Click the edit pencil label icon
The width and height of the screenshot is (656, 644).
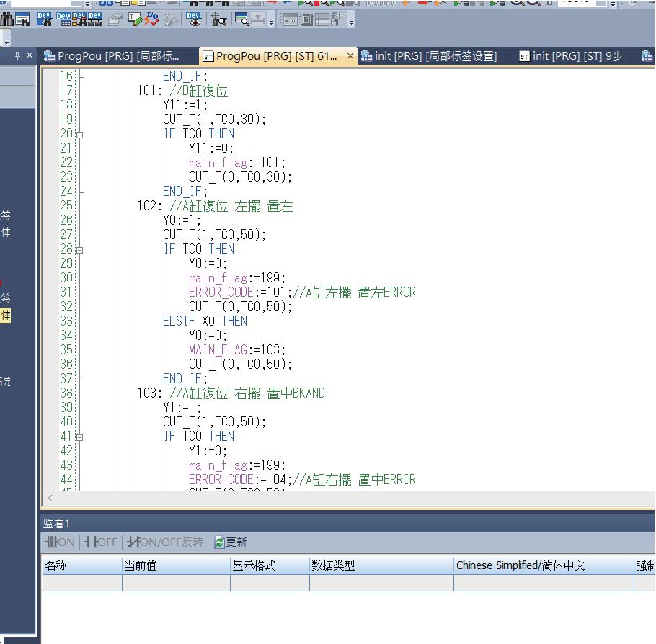click(x=135, y=19)
